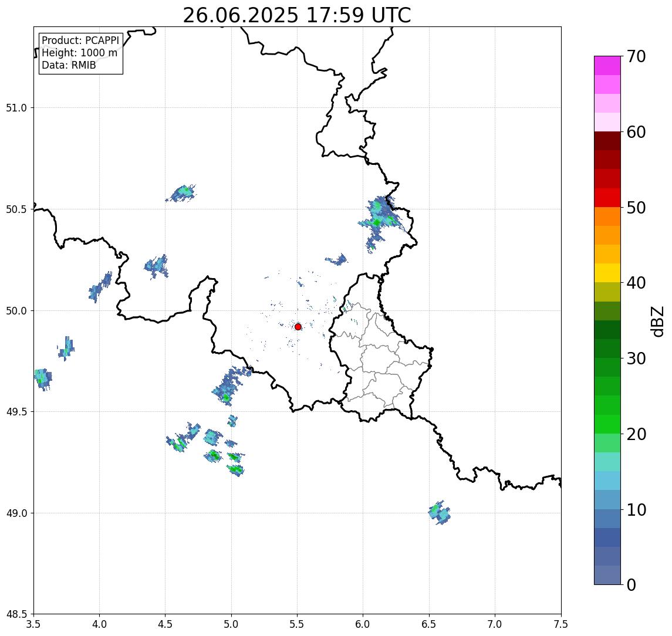The height and width of the screenshot is (636, 672).
Task: Click the orange colorbar segment below 50
Action: 607,216
